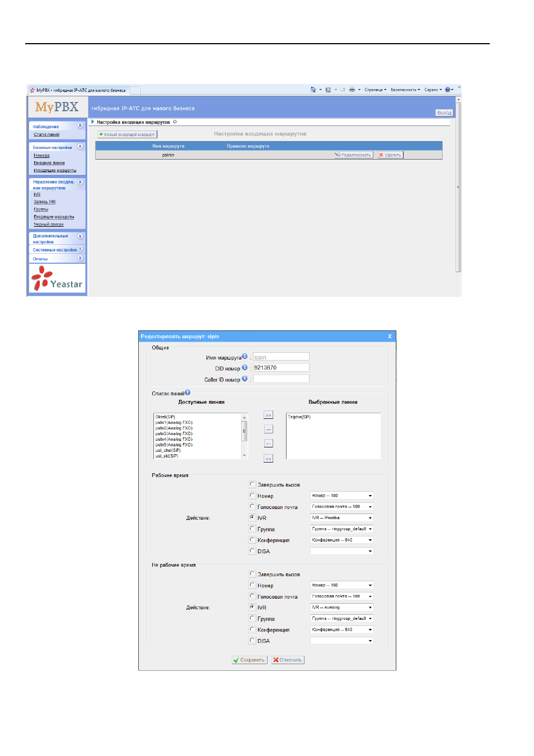Open 'Группы' sidebar link
This screenshot has height=756, width=534.
pos(41,209)
